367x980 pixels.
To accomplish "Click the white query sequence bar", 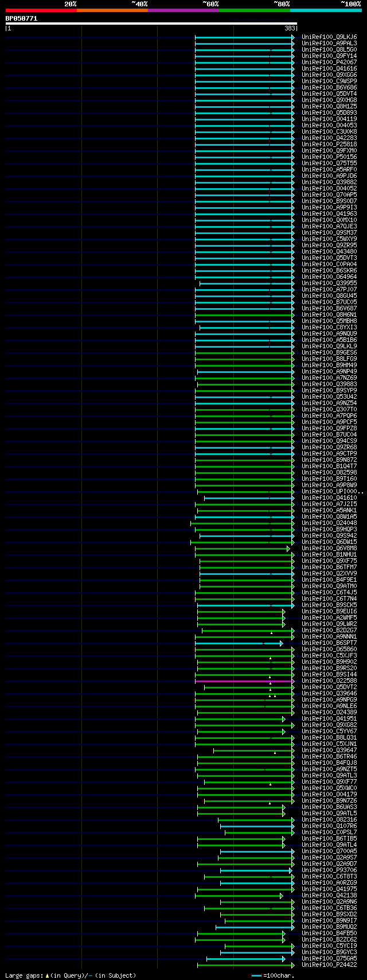I will point(151,24).
